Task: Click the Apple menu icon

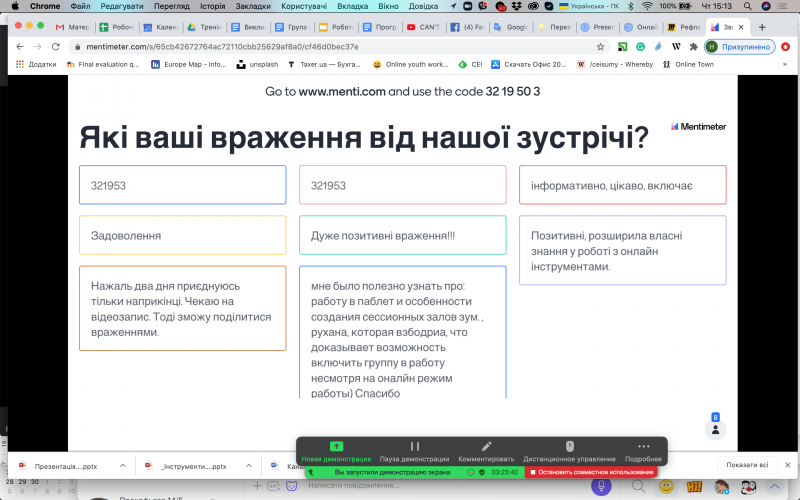Action: point(15,6)
